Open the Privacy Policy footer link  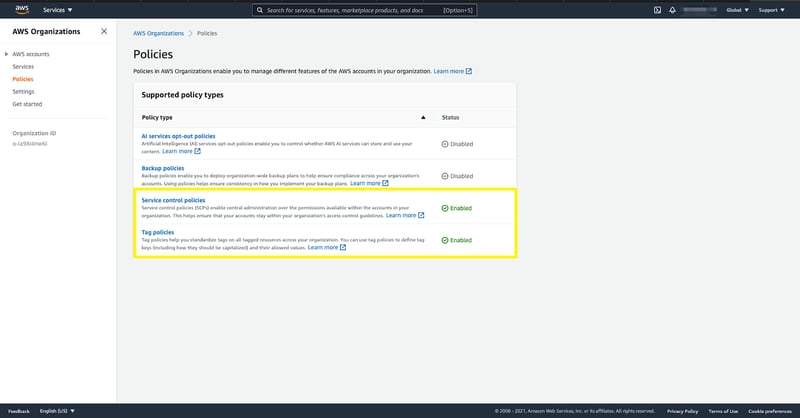[x=682, y=411]
